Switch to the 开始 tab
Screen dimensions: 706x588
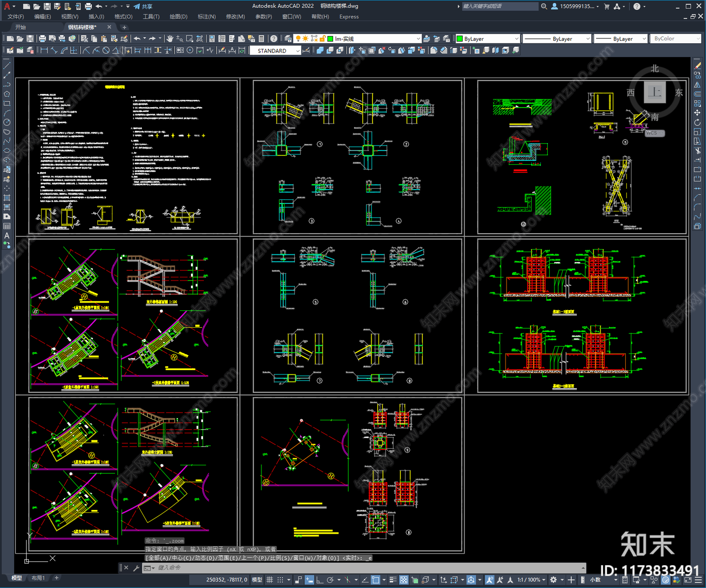click(21, 27)
